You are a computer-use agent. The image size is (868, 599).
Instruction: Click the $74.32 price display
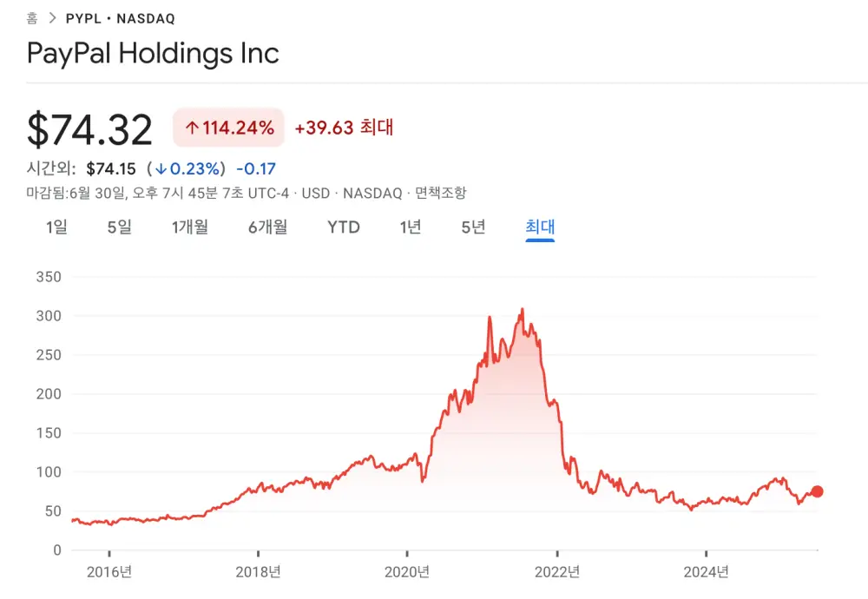point(89,128)
